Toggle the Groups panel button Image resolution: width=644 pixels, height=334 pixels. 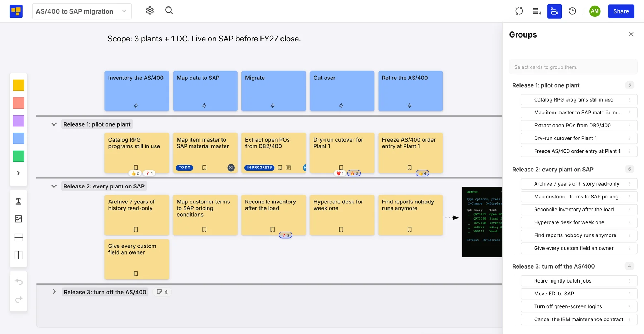pyautogui.click(x=555, y=11)
